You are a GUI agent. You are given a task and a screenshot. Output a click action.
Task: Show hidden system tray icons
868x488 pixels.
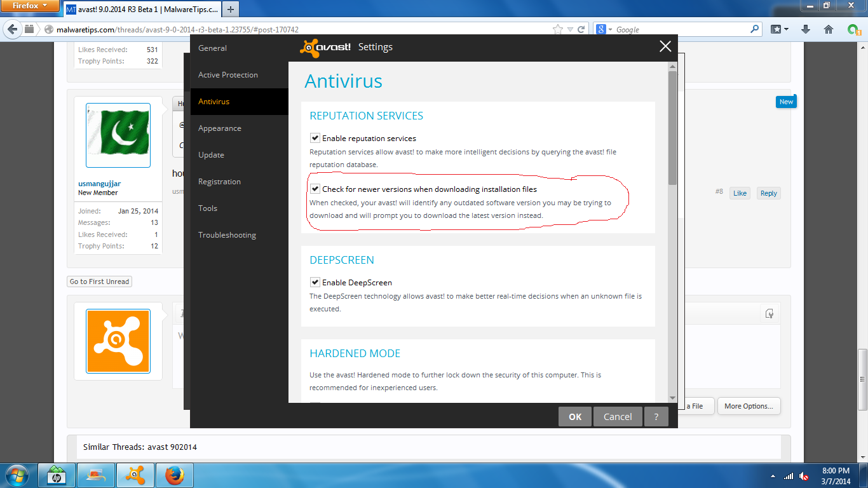click(773, 475)
